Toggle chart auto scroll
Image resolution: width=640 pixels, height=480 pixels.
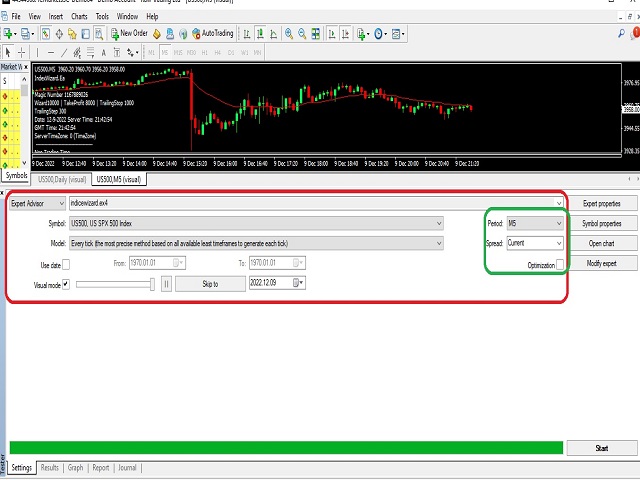332,34
